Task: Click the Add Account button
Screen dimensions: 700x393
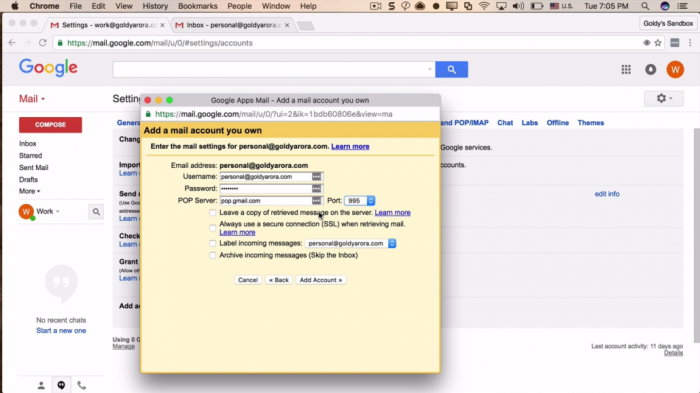Action: [x=321, y=280]
